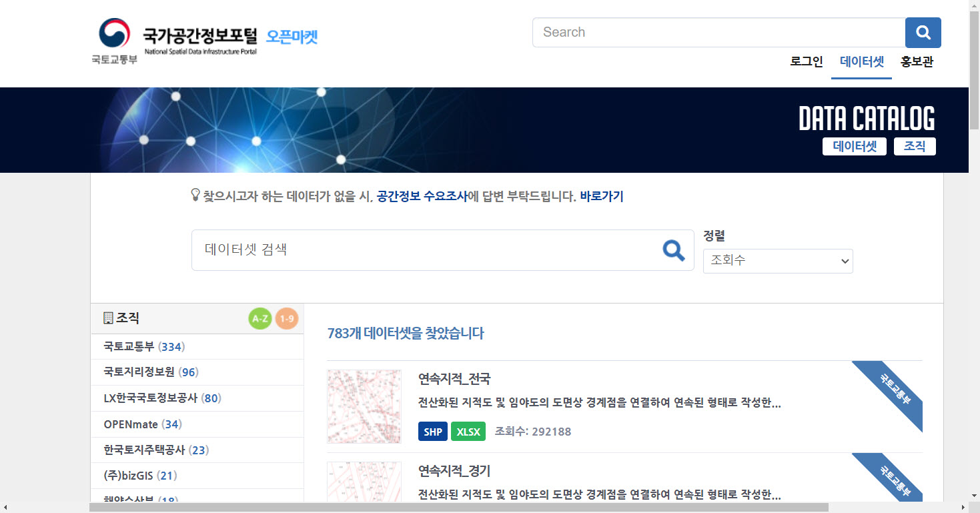Open the 연속지적_경기 dataset title
980x513 pixels.
pyautogui.click(x=454, y=471)
